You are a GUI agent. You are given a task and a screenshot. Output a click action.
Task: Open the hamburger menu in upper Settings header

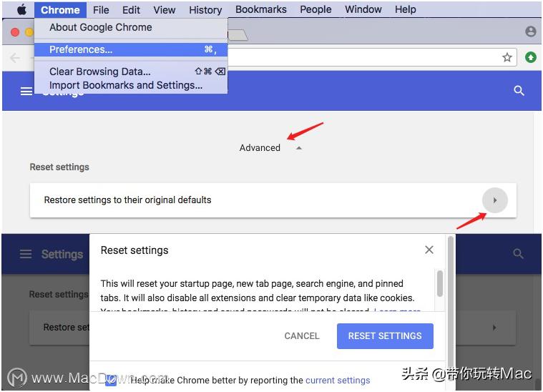point(26,91)
